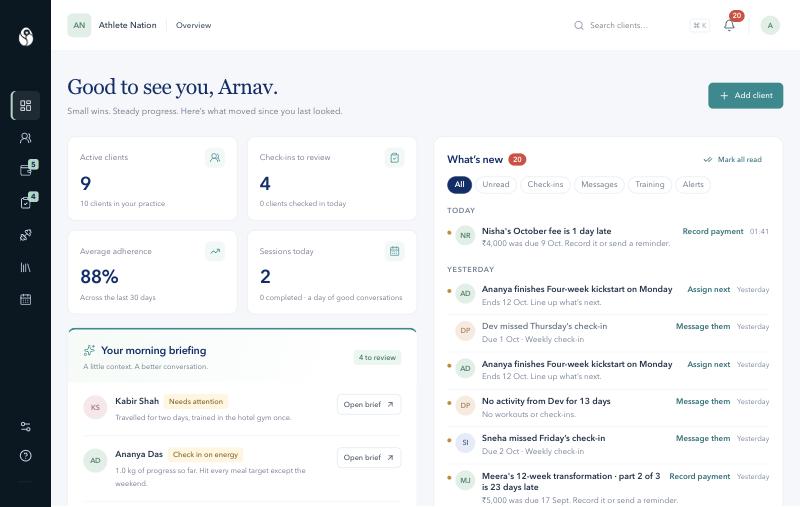
Task: Open the user avatar A menu
Action: click(770, 25)
